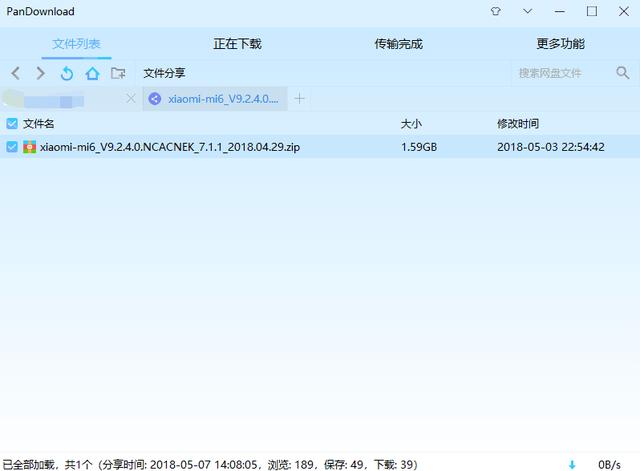Click the 1.59GB size cell
This screenshot has width=640, height=471.
pyautogui.click(x=419, y=147)
